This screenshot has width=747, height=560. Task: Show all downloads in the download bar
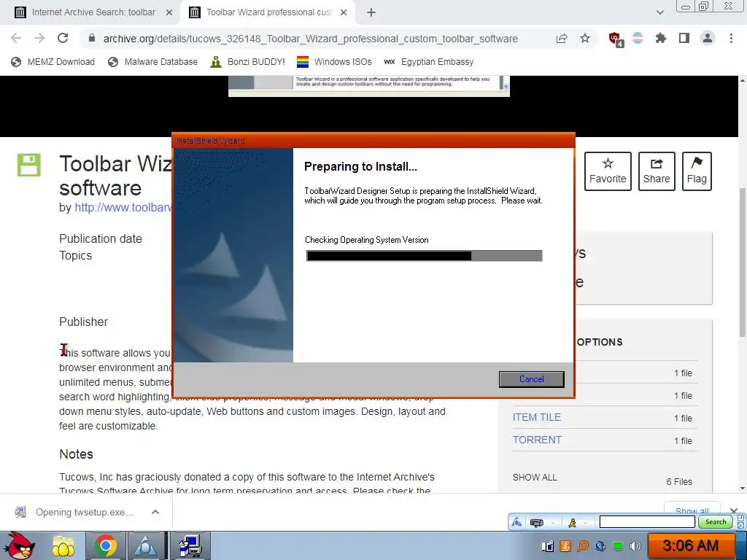tap(692, 508)
